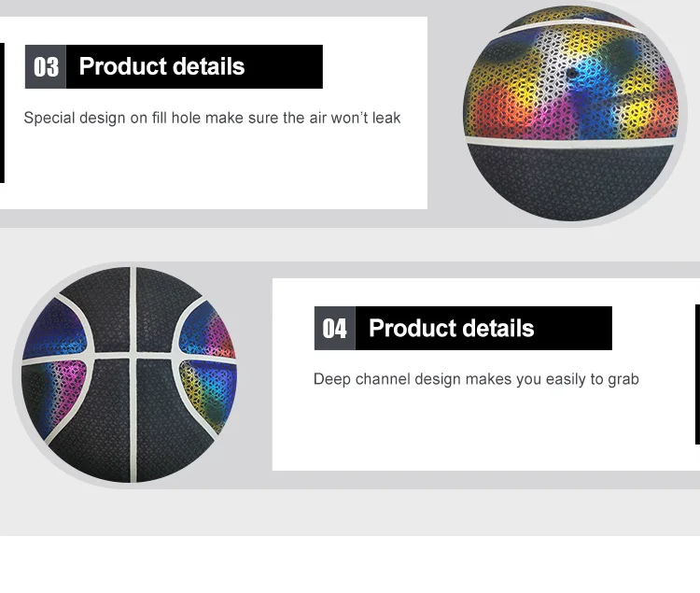Viewport: 700px width, 593px height.
Task: Select the "Product details" heading beside 04
Action: coord(451,329)
